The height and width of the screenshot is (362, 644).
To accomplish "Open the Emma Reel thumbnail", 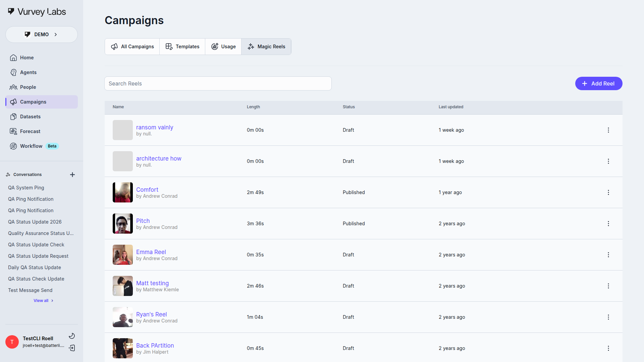I will [x=123, y=255].
